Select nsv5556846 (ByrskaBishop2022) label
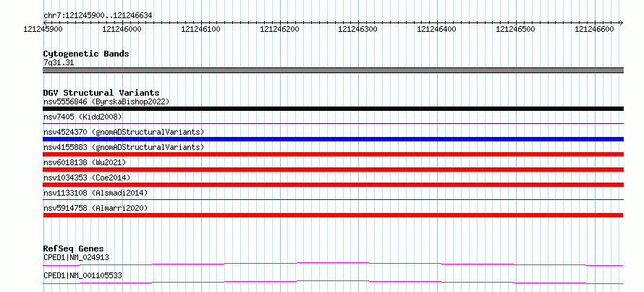644x292 pixels. [106, 101]
